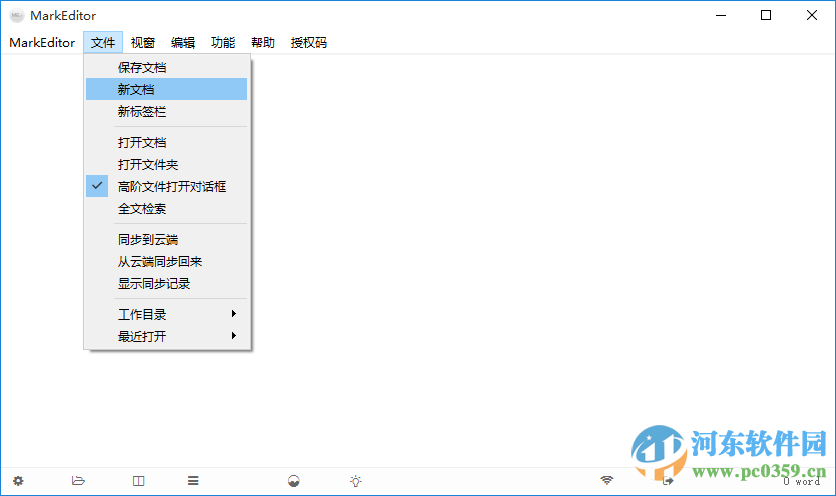The image size is (836, 496).
Task: Click the open folder icon in bottom bar
Action: pos(78,481)
